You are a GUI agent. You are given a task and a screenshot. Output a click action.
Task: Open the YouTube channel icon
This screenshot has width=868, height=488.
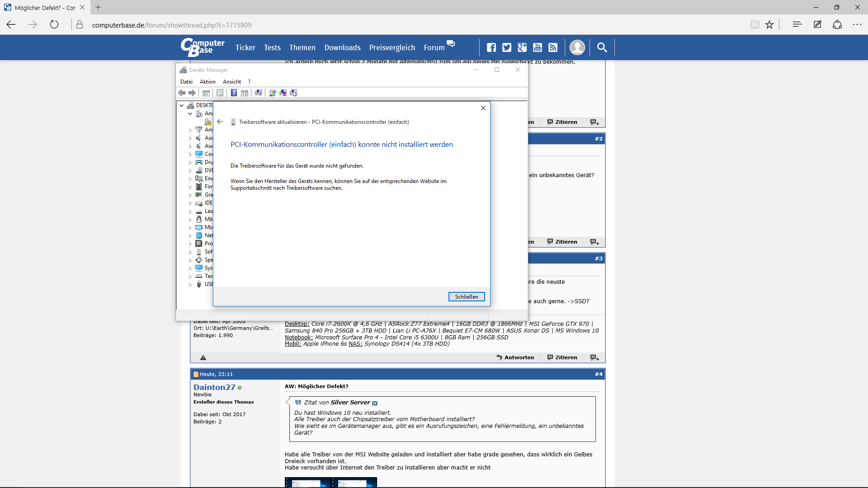coord(538,47)
